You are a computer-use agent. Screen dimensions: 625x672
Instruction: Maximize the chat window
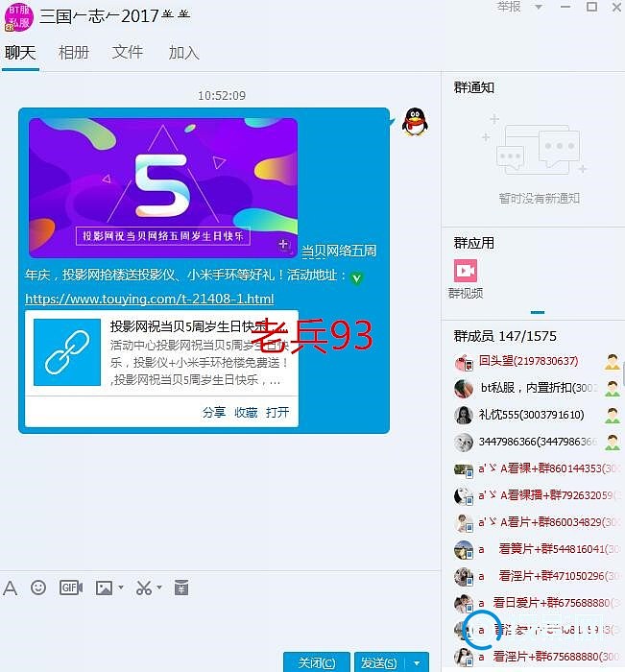pos(592,7)
